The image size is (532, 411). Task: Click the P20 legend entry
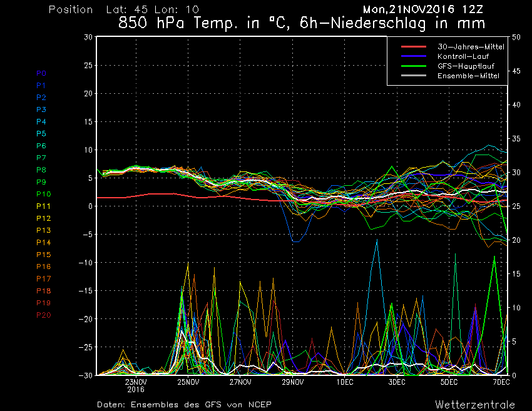43,315
